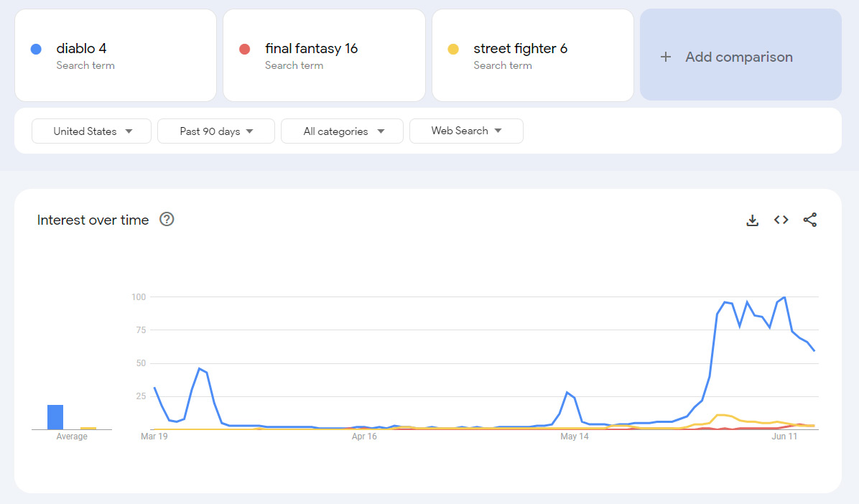Open the help icon beside Interest over time

pos(167,220)
